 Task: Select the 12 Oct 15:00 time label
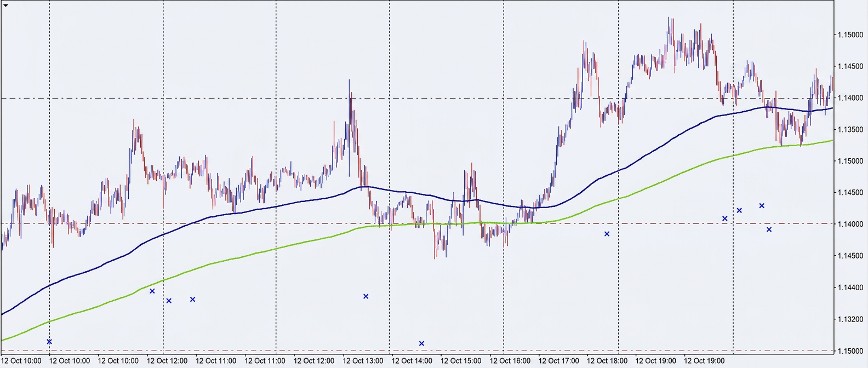[x=461, y=361]
